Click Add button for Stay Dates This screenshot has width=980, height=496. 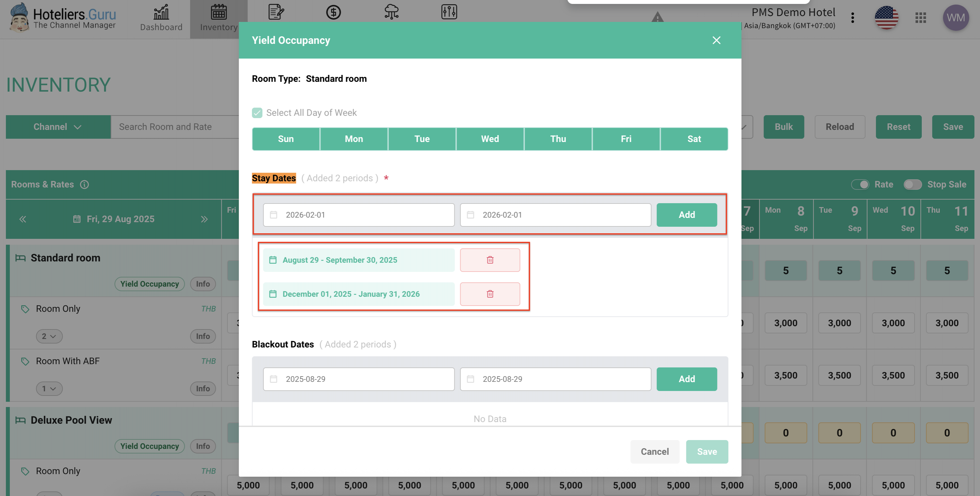pyautogui.click(x=686, y=215)
